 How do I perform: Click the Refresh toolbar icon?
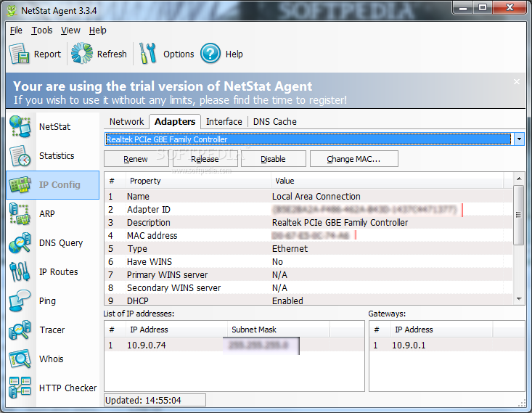(x=82, y=53)
